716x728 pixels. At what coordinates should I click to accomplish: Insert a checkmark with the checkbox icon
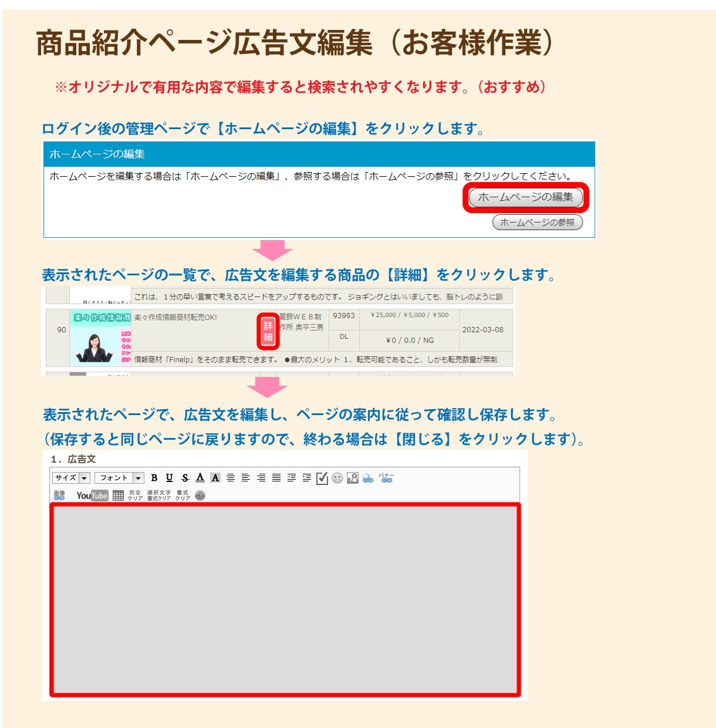322,478
